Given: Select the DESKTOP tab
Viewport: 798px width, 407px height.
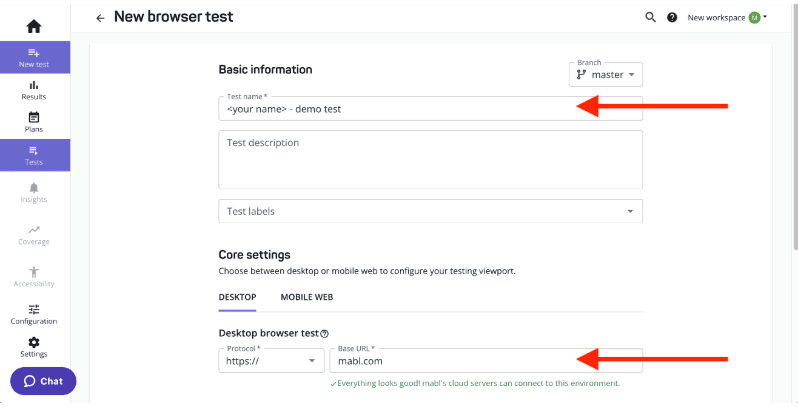Looking at the screenshot, I should [237, 297].
